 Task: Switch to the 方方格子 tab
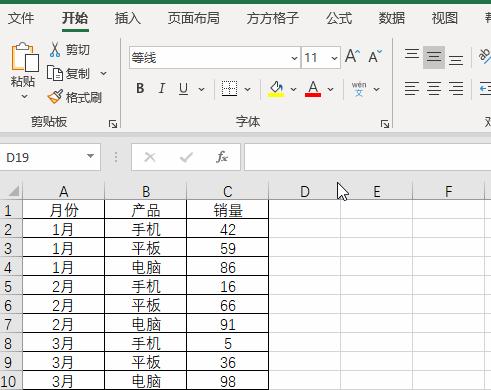pos(273,18)
